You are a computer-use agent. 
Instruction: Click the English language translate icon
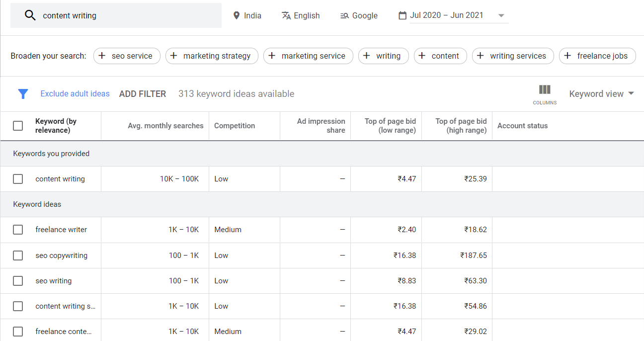(x=286, y=16)
